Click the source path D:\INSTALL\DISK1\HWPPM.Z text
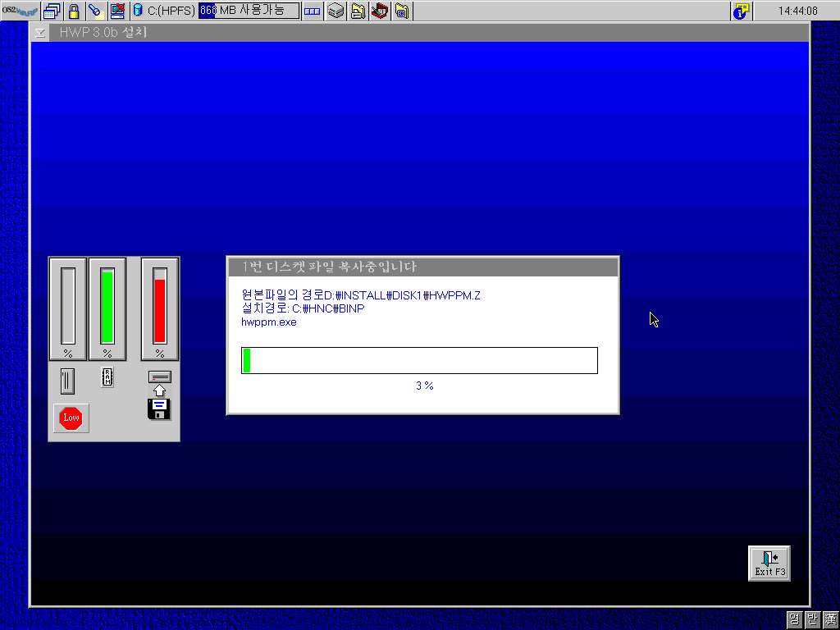 click(361, 295)
